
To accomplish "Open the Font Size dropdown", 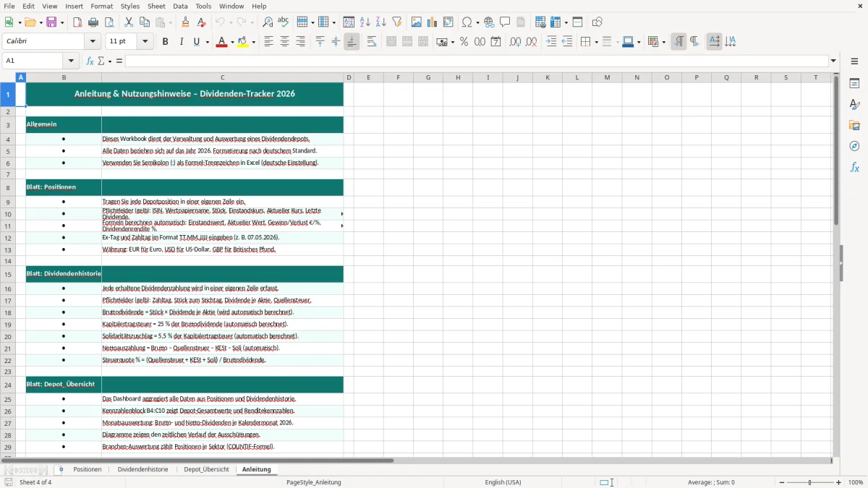I will (145, 42).
